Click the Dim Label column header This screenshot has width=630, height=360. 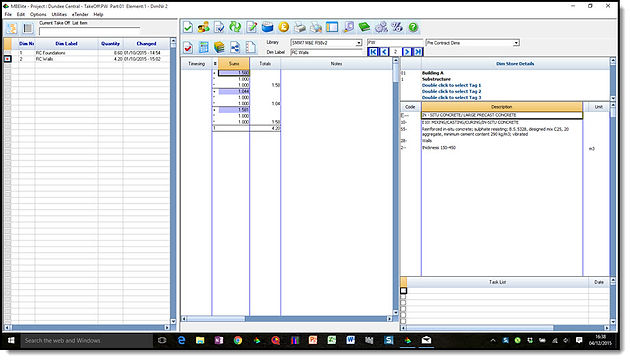click(66, 43)
